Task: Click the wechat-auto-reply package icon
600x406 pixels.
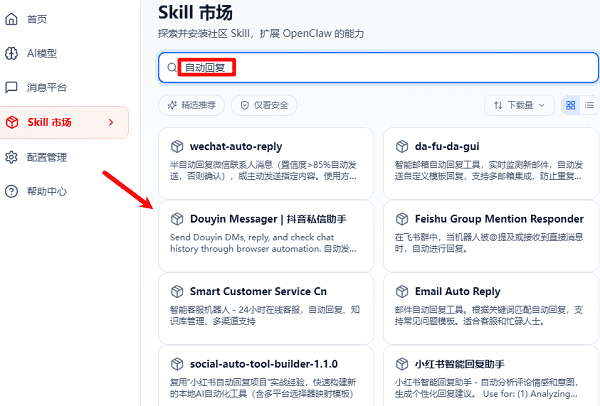Action: click(x=178, y=145)
